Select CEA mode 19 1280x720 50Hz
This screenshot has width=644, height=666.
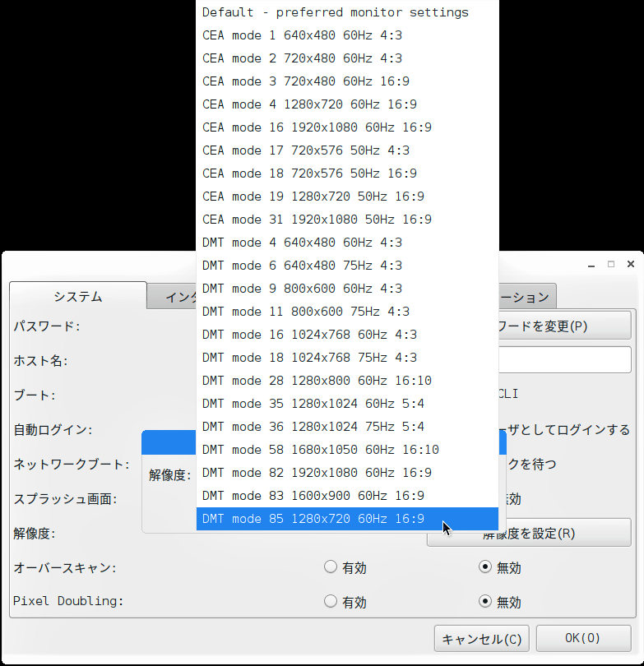(347, 197)
